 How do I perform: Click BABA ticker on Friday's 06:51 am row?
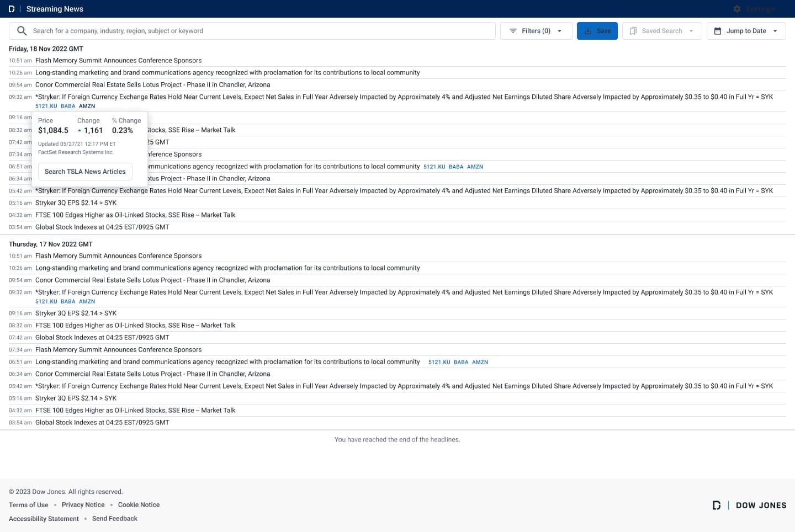pyautogui.click(x=456, y=167)
